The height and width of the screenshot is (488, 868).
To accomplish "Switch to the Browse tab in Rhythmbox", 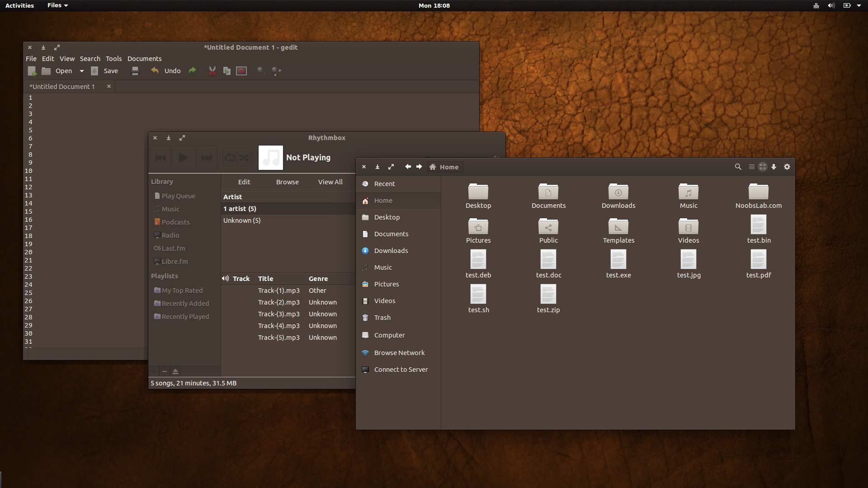I will point(287,182).
